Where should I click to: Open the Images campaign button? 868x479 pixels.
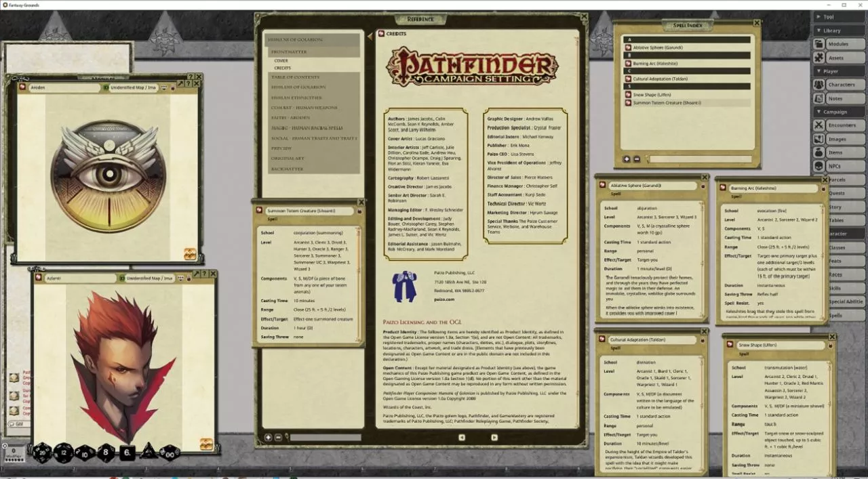pos(837,139)
